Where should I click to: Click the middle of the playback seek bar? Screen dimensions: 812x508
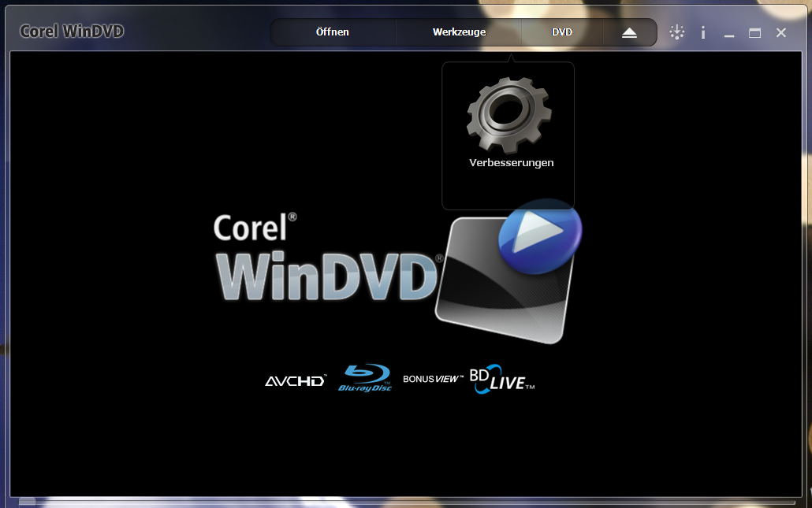coord(406,501)
